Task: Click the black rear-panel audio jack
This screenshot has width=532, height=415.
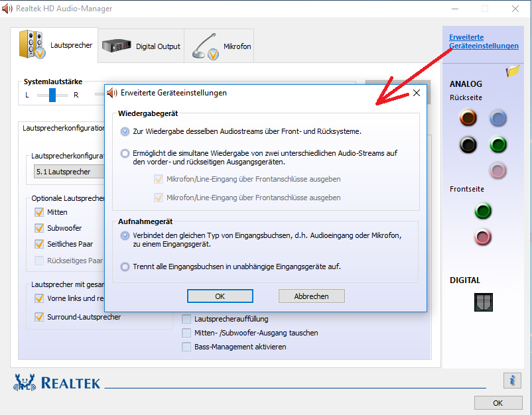Action: pos(468,145)
